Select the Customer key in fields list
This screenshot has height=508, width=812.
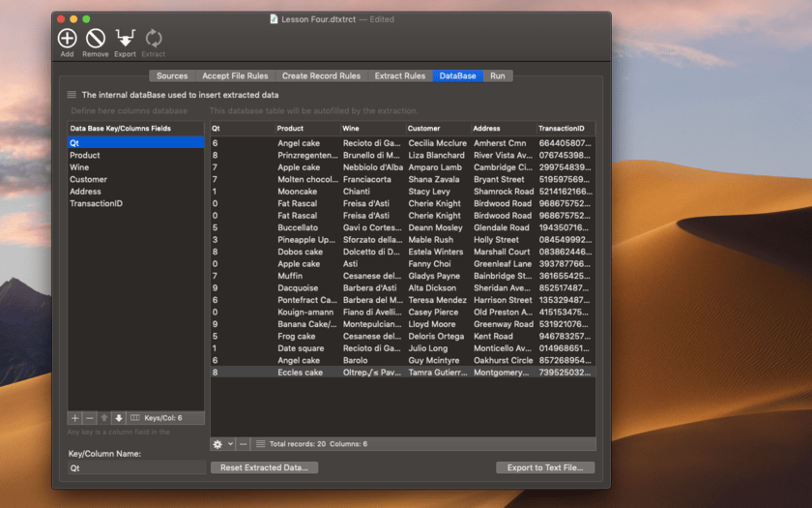[x=135, y=179]
